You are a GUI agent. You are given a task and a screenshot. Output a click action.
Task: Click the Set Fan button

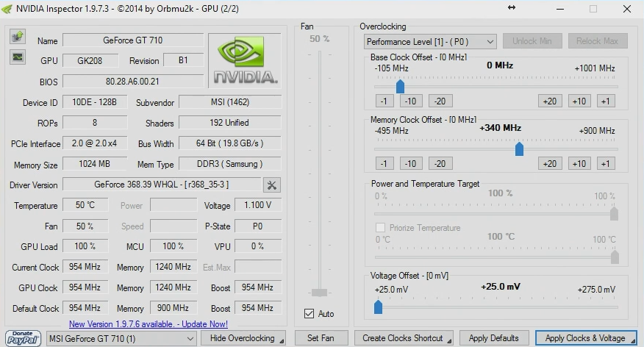click(321, 338)
